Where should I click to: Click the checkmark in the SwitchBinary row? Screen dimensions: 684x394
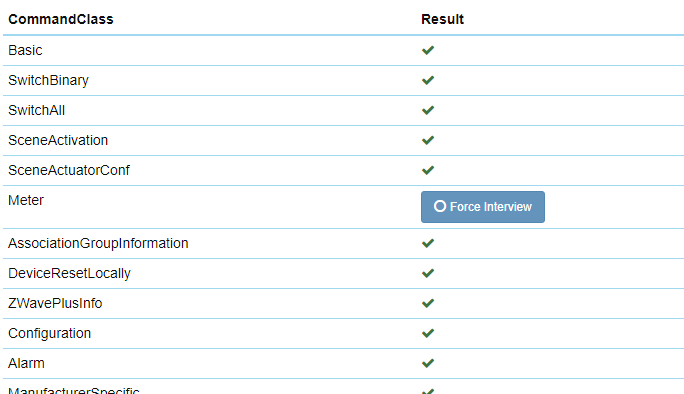click(x=428, y=80)
